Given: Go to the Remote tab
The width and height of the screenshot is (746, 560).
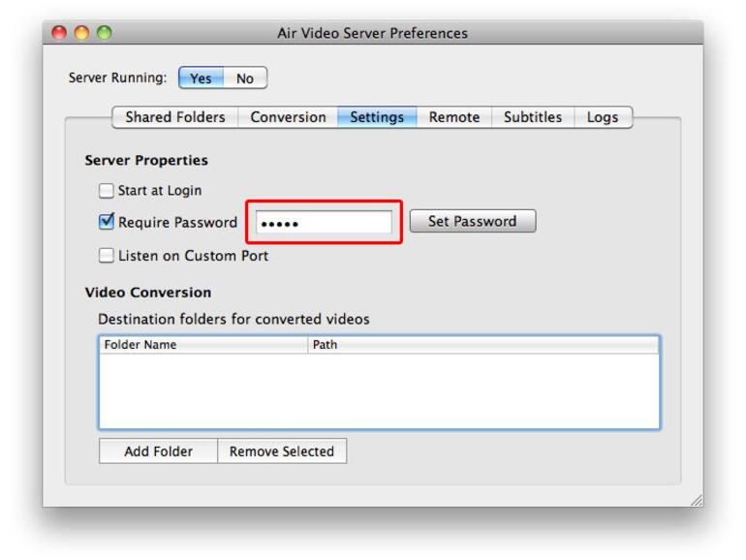Looking at the screenshot, I should point(454,117).
